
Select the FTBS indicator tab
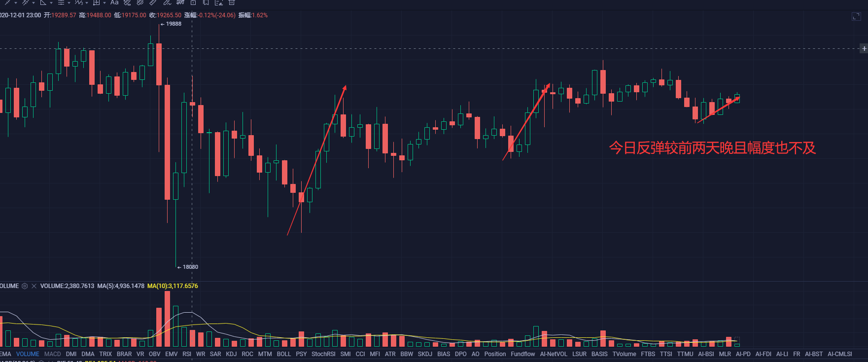pos(648,354)
